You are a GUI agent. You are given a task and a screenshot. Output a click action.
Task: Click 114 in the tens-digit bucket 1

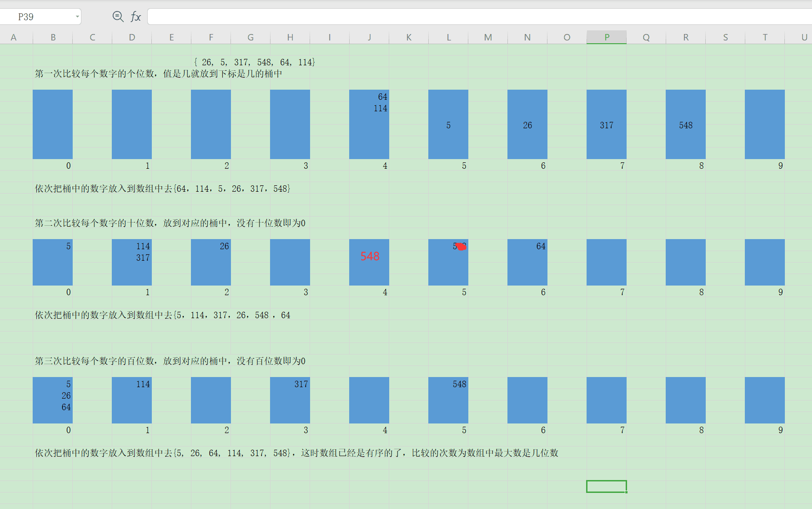[143, 246]
